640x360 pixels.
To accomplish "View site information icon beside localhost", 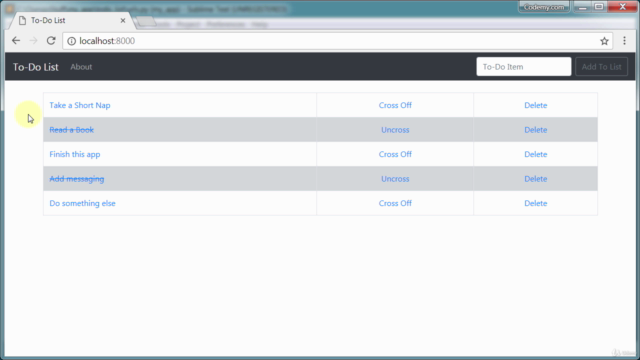I will click(71, 41).
